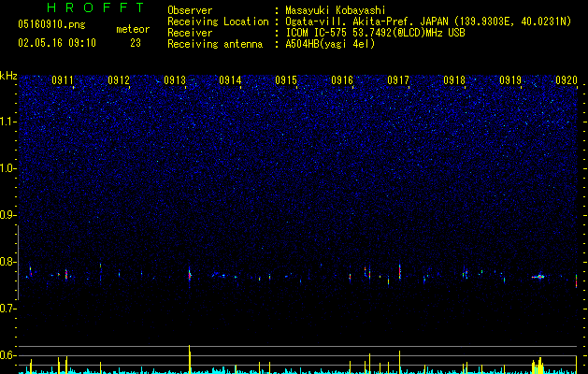Click the meteor count value 23

pyautogui.click(x=136, y=43)
